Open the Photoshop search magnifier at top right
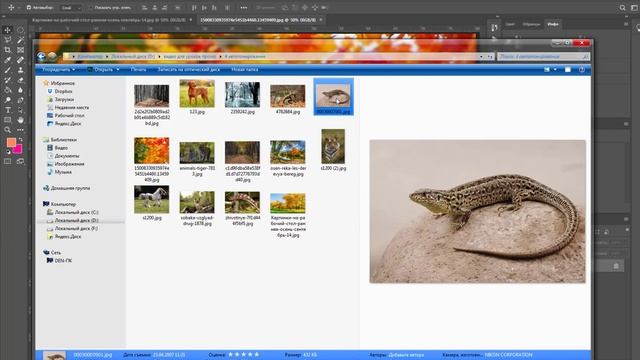This screenshot has width=640, height=360. point(622,7)
